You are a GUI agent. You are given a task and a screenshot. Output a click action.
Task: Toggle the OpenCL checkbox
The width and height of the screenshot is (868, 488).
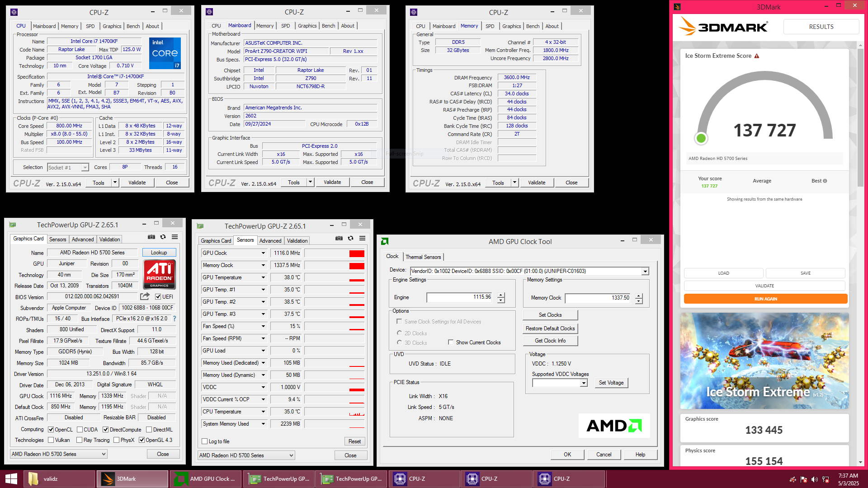[51, 430]
